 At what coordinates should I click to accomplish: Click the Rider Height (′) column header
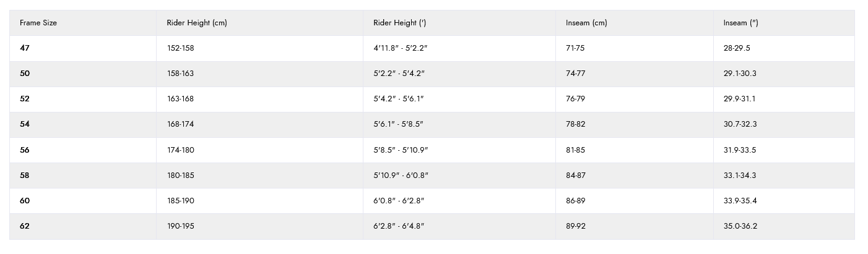[399, 23]
